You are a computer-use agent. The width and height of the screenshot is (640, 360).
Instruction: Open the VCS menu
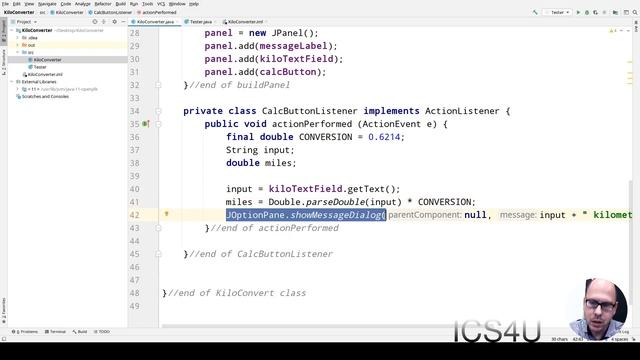click(x=161, y=4)
